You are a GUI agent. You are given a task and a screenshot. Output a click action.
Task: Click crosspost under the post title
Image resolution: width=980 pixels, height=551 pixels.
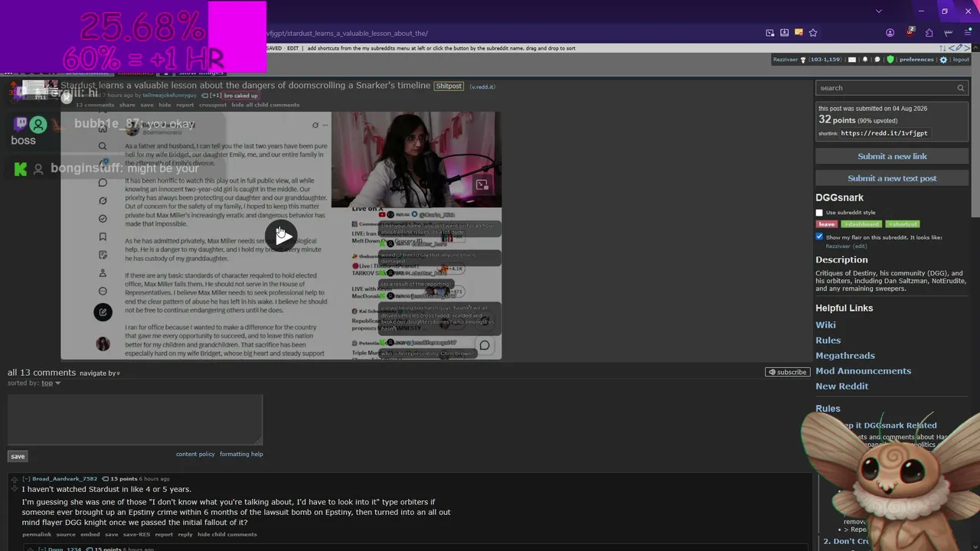click(x=213, y=105)
